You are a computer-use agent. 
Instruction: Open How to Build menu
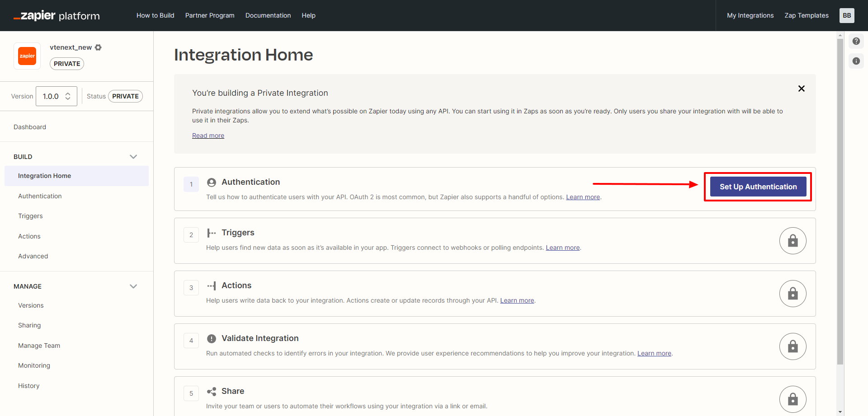click(156, 15)
